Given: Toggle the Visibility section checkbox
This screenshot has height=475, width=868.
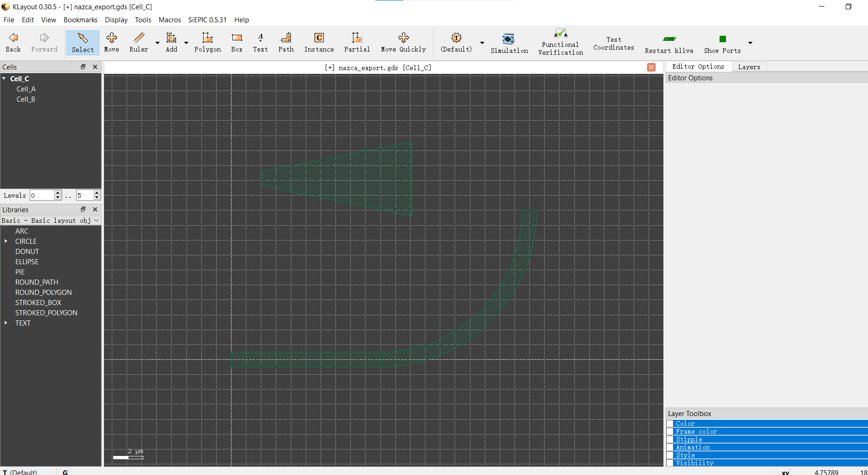Looking at the screenshot, I should 670,463.
